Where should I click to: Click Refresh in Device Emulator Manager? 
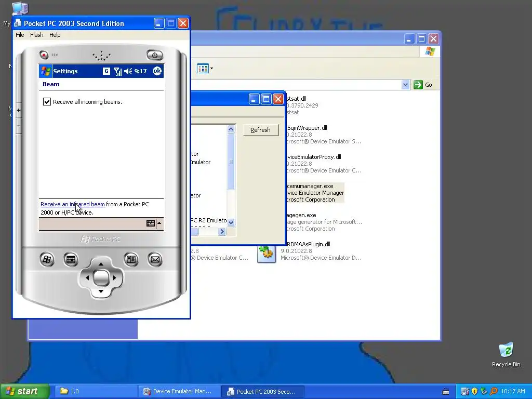click(261, 130)
